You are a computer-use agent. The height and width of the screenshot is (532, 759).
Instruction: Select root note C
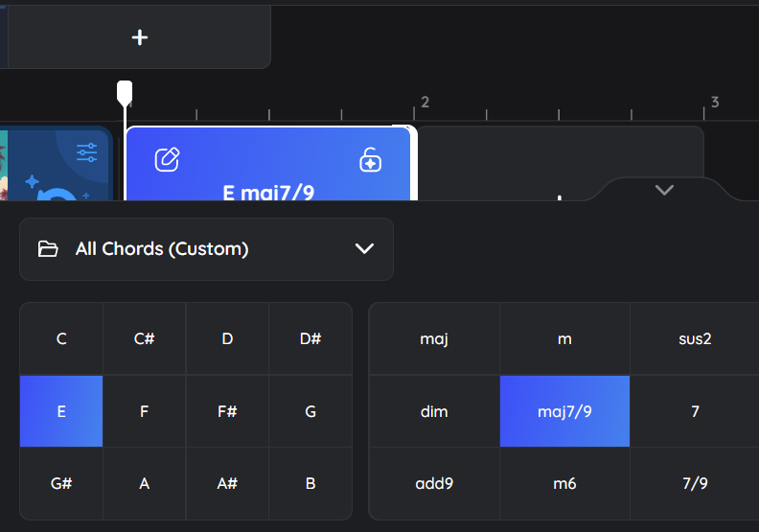point(61,338)
